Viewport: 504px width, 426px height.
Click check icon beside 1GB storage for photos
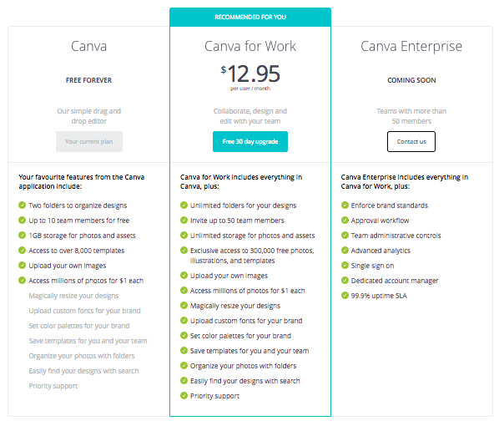[23, 236]
